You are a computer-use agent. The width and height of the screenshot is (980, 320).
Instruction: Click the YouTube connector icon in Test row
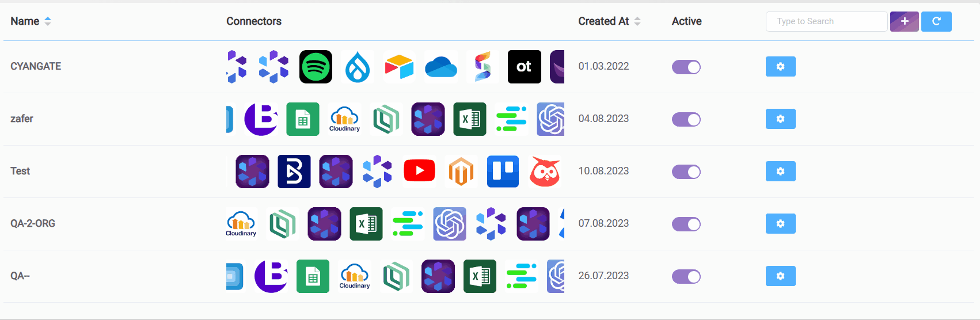click(x=419, y=171)
